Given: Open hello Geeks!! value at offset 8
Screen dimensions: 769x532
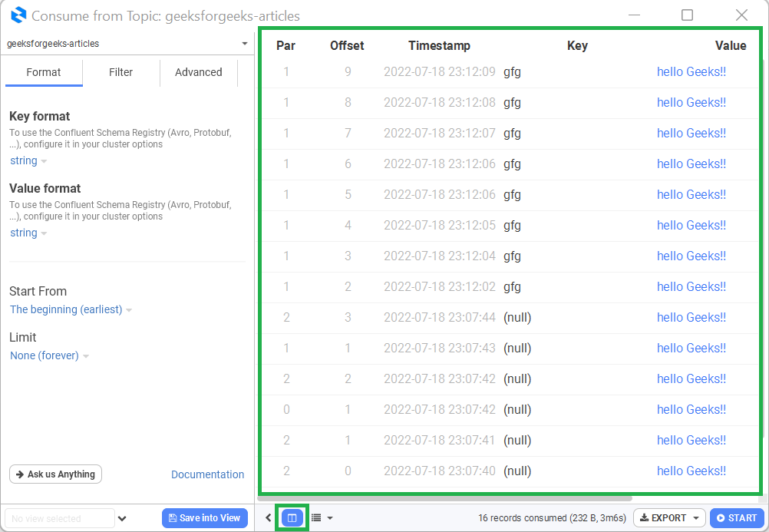Looking at the screenshot, I should pos(691,103).
